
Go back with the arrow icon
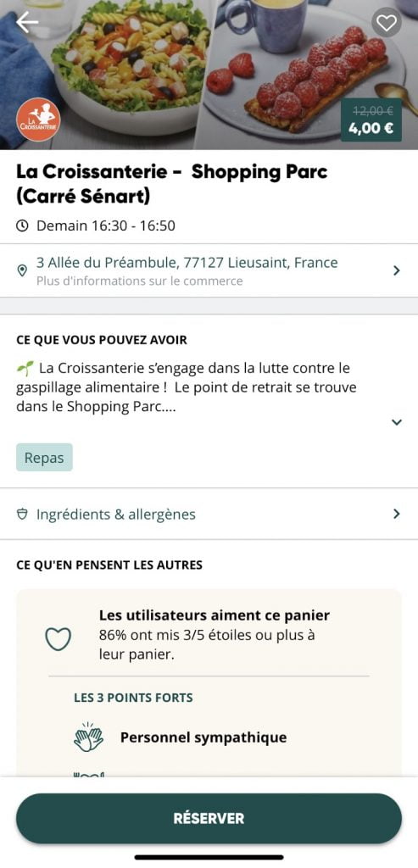point(27,21)
